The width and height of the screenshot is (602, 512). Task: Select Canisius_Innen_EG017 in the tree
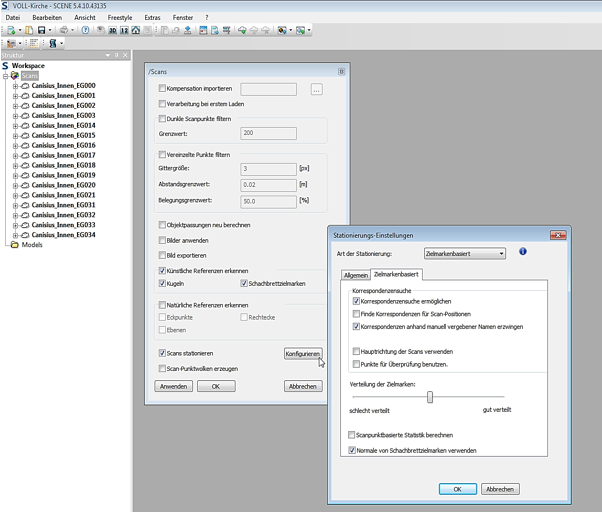point(63,155)
